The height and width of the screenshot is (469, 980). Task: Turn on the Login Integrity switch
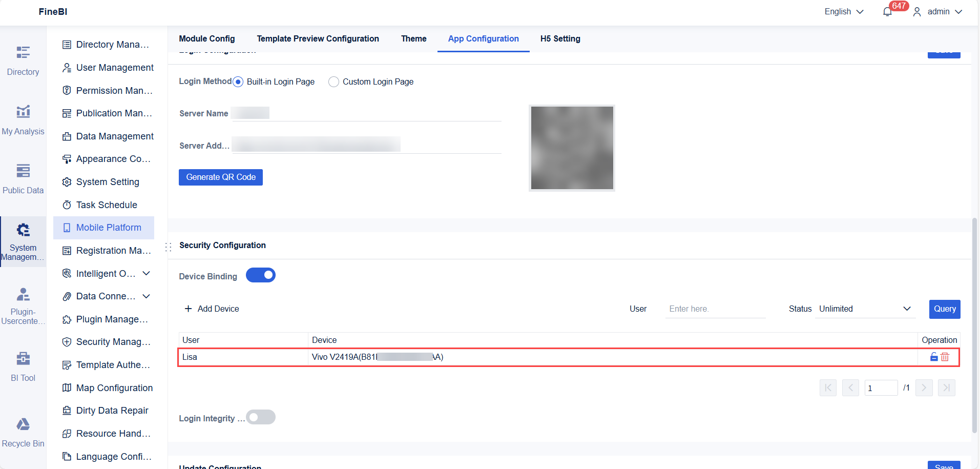pos(261,417)
